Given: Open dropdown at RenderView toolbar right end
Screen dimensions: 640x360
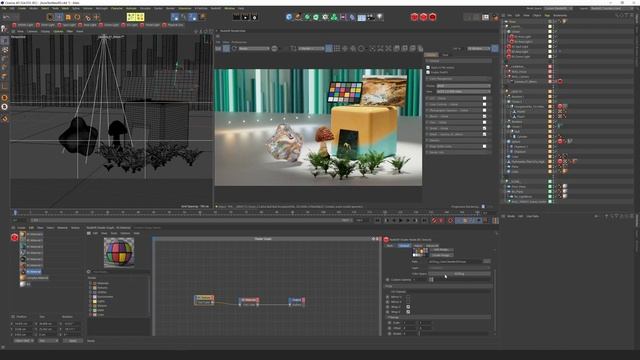Looking at the screenshot, I should tap(478, 49).
